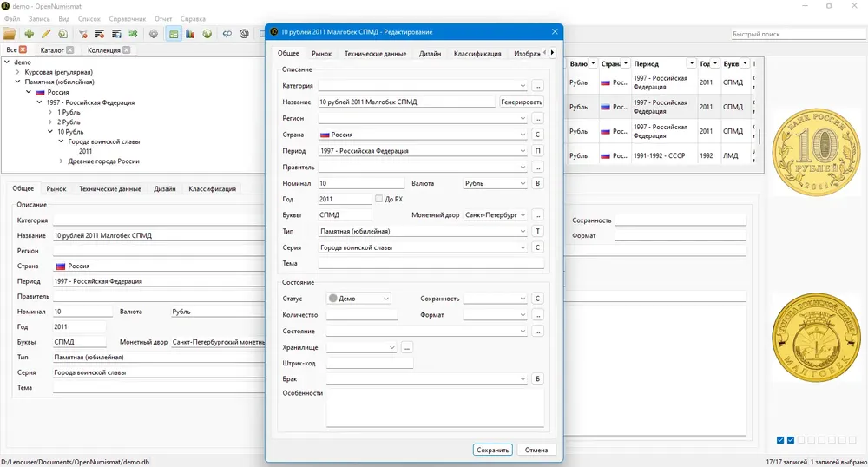Uncheck the first checked image checkbox

(x=780, y=440)
